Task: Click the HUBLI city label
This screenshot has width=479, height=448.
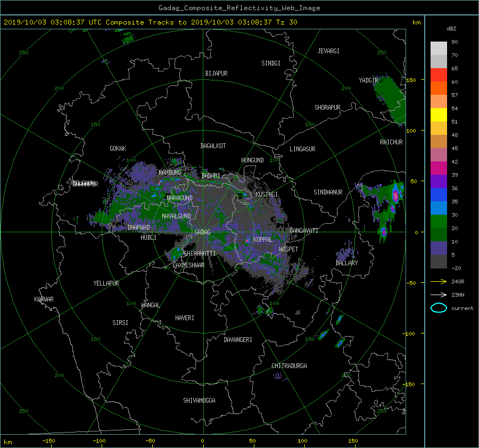Action: point(148,238)
